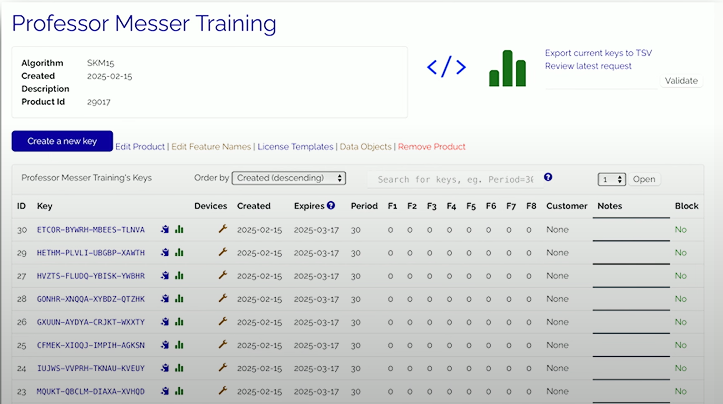Click the wrench icon in row ID 24

[223, 367]
